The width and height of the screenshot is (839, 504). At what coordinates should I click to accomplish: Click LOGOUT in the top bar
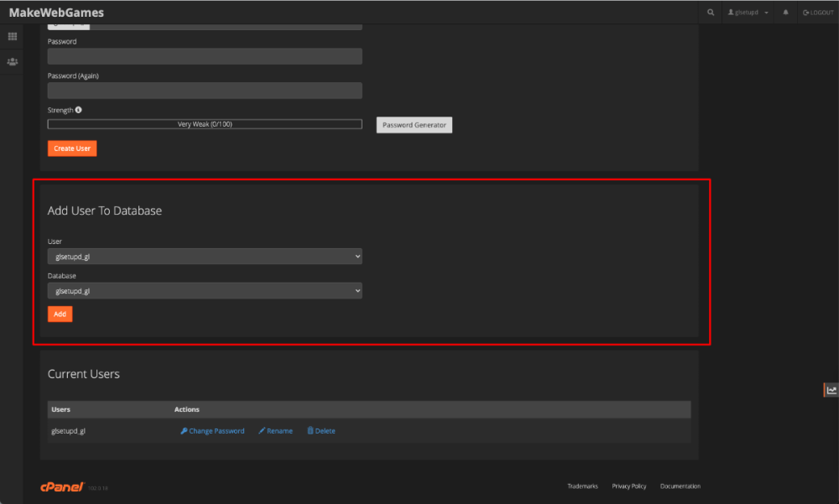tap(818, 12)
